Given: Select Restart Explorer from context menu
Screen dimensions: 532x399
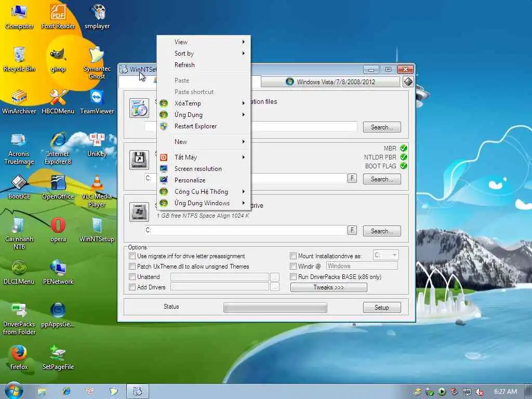Looking at the screenshot, I should [204, 126].
